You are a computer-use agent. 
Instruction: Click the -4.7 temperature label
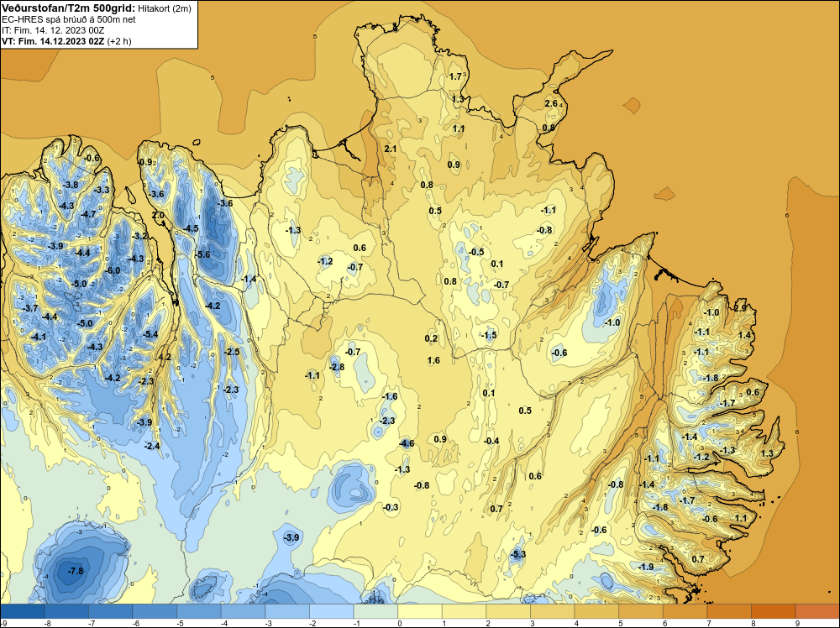(88, 215)
